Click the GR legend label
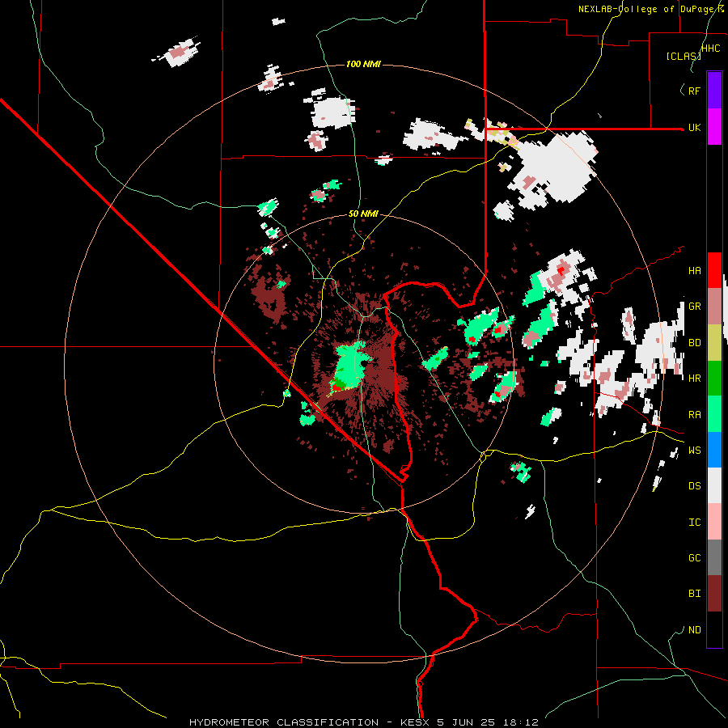Image resolution: width=728 pixels, height=728 pixels. (694, 307)
